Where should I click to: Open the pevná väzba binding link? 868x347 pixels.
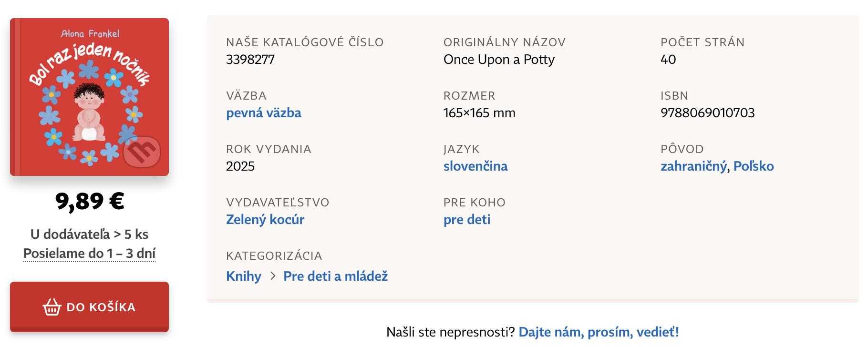point(263,113)
